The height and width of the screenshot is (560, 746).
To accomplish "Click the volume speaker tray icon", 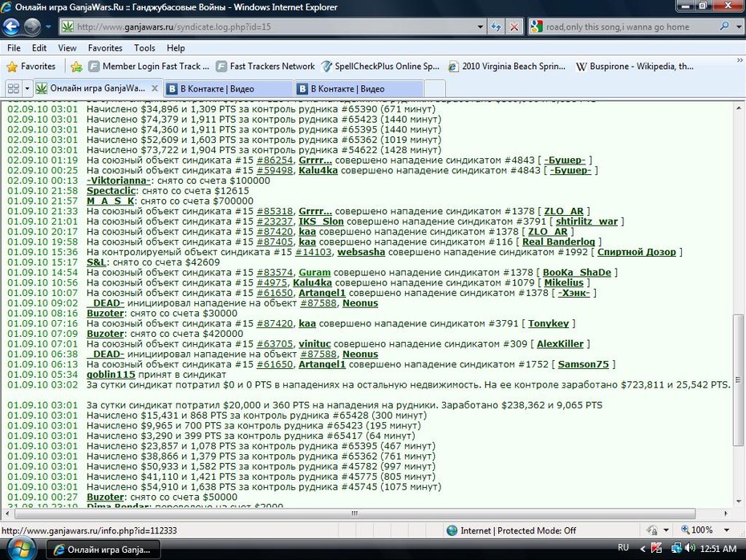I will tap(690, 548).
